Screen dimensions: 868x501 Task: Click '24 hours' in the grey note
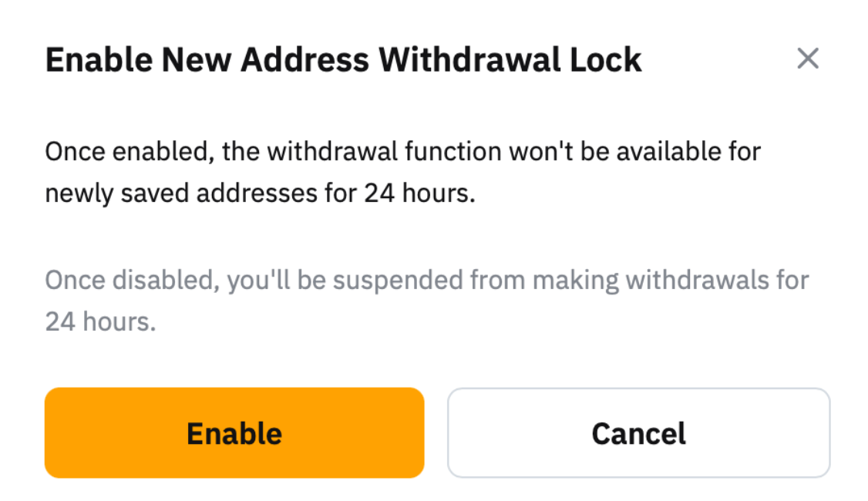point(100,321)
